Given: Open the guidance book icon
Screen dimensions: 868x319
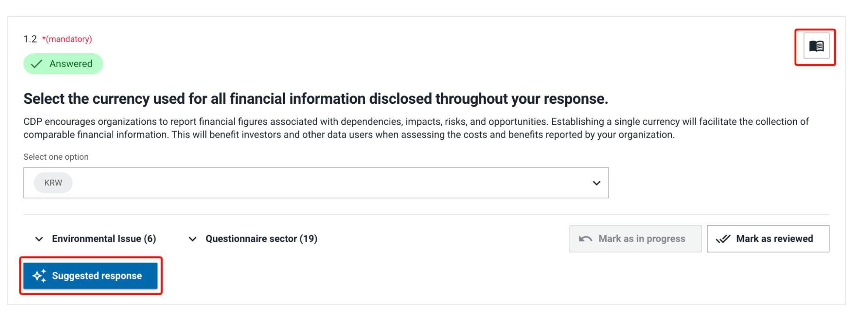Looking at the screenshot, I should [816, 46].
